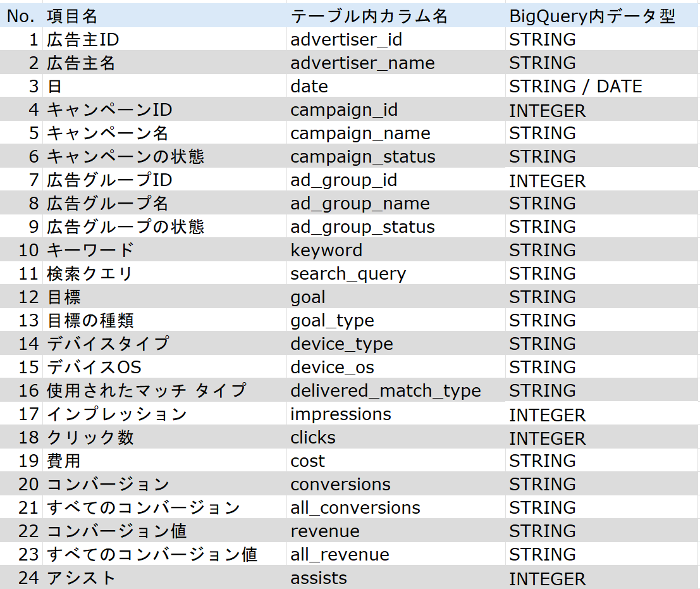Select the 'conversions' cell in row 20

tap(396, 484)
